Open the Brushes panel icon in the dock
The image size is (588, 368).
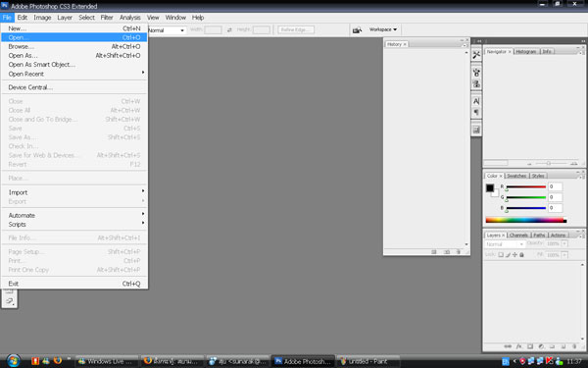[x=476, y=72]
